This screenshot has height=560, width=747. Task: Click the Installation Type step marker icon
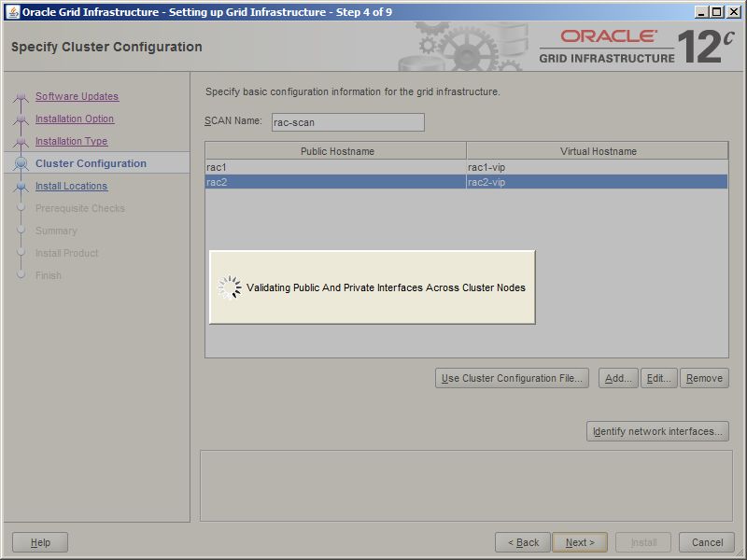click(21, 142)
